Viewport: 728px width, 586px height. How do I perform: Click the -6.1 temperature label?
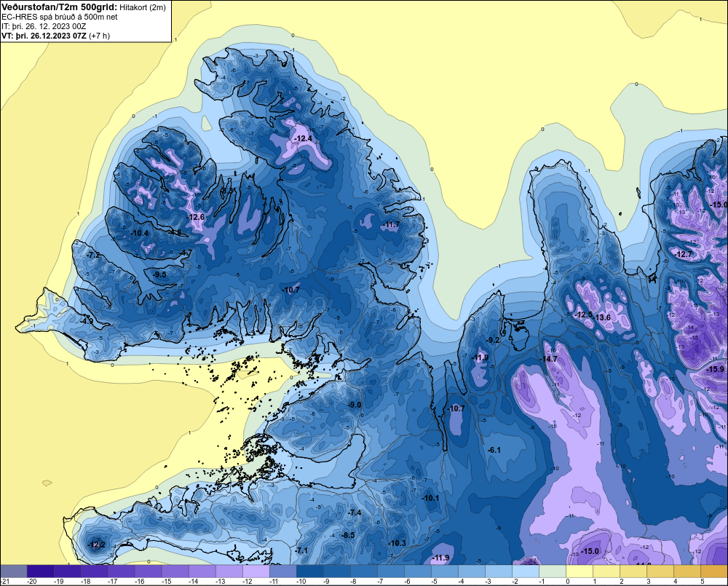point(494,450)
